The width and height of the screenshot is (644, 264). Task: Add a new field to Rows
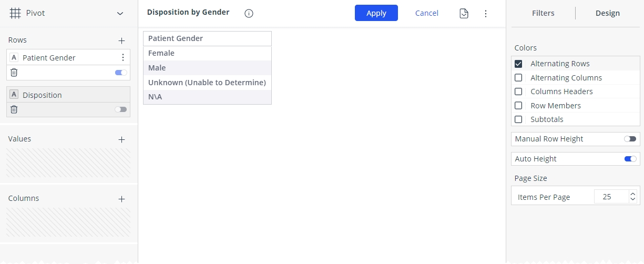(x=121, y=40)
